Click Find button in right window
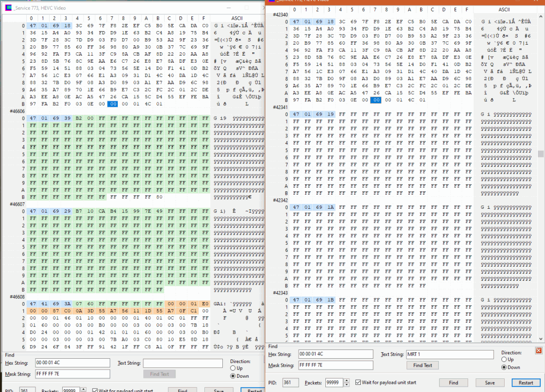The image size is (545, 392). click(x=453, y=383)
